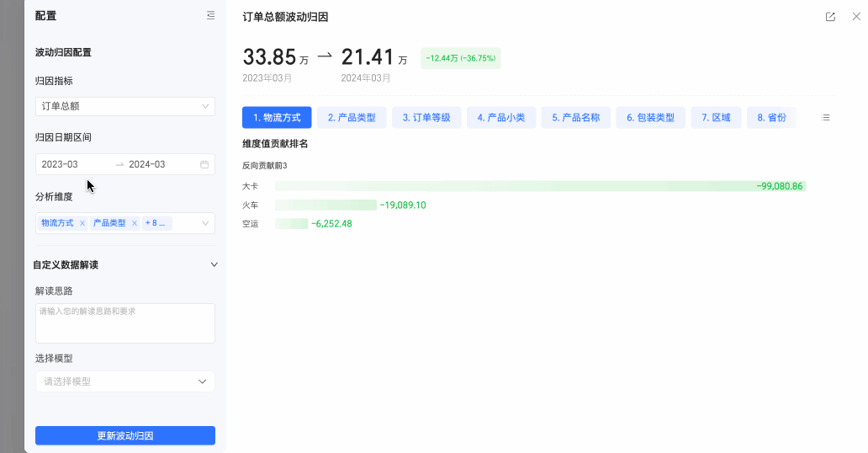Viewport: 868px width, 453px height.
Task: Open the calendar icon in the date range field
Action: tap(204, 164)
